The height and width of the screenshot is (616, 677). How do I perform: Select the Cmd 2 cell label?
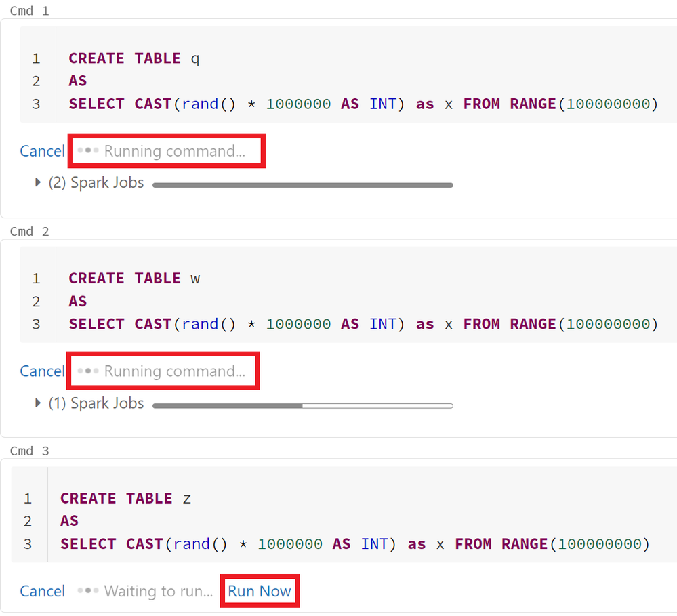29,231
